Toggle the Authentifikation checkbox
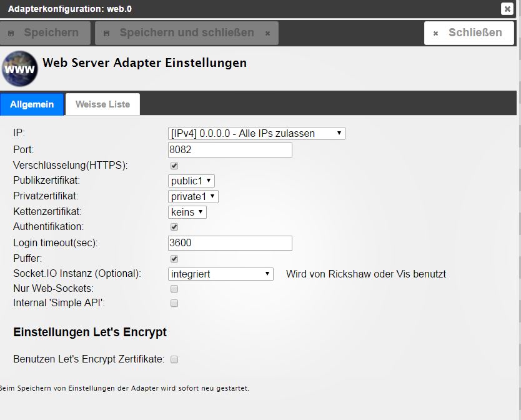 pyautogui.click(x=174, y=227)
